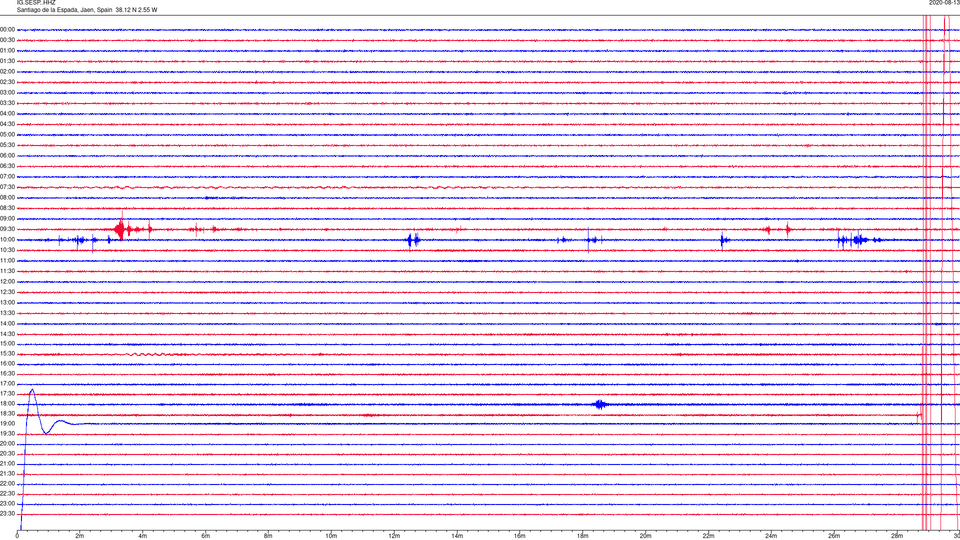Select the 00:30 trace time label
Screen dimensions: 960x540
coord(7,40)
